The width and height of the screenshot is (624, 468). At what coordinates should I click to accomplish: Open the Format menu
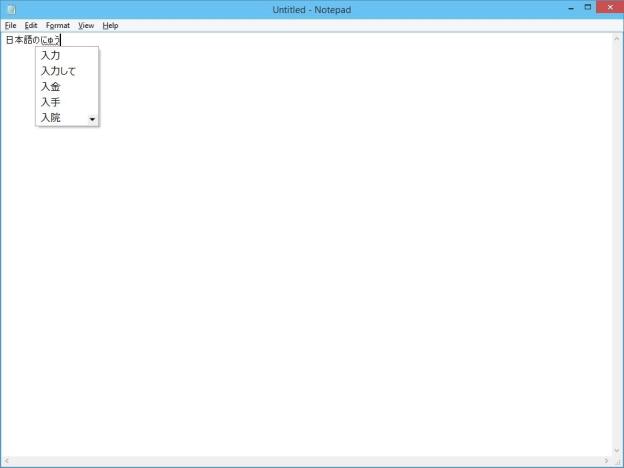58,25
